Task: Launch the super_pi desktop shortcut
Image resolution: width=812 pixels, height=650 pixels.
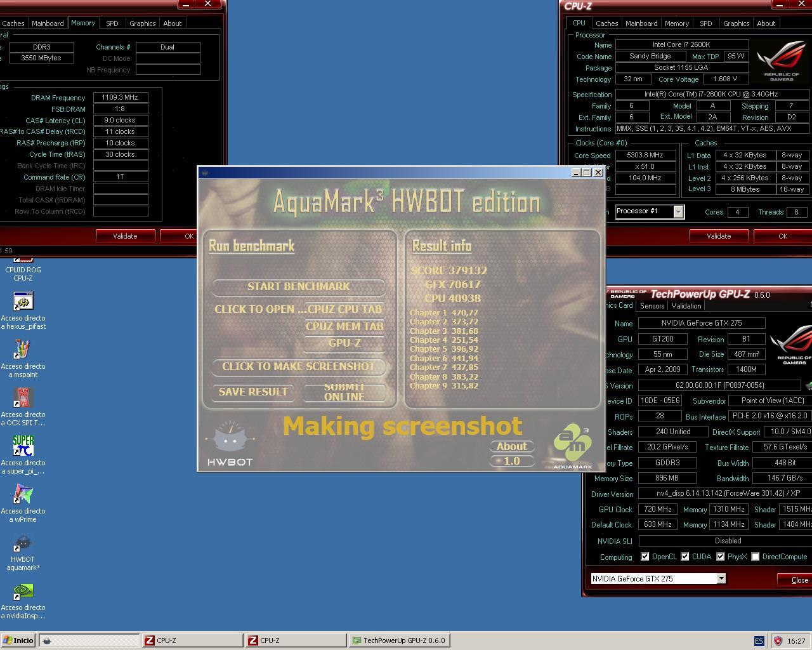Action: coord(23,456)
